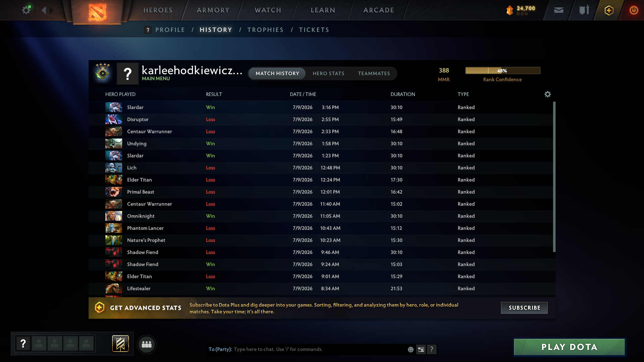Open the player avatar question mark
644x362 pixels.
pos(128,73)
